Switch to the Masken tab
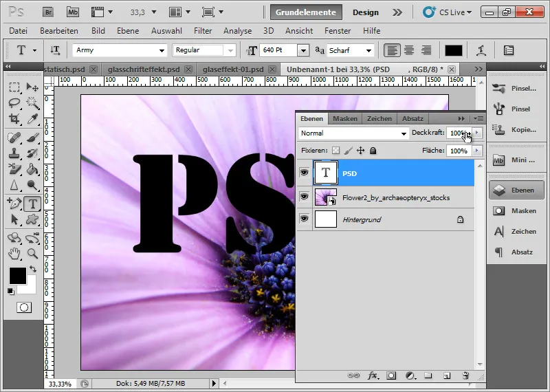The image size is (550, 392). pyautogui.click(x=345, y=118)
